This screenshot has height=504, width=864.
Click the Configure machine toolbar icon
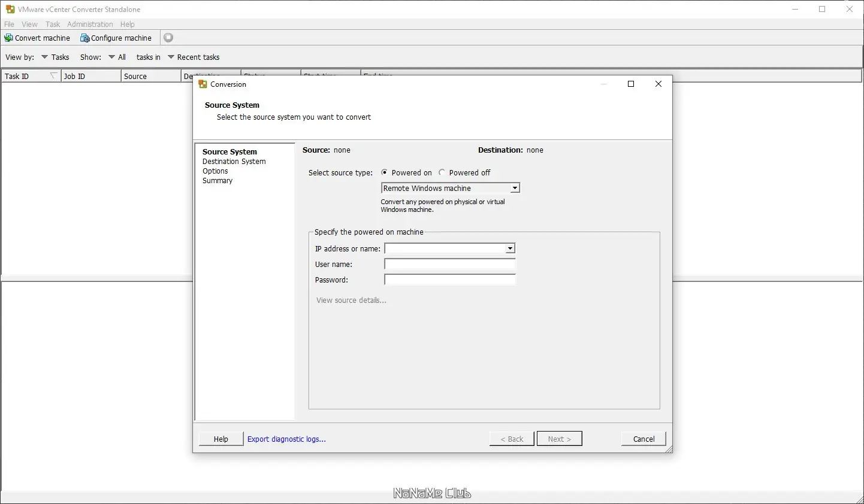click(x=85, y=38)
